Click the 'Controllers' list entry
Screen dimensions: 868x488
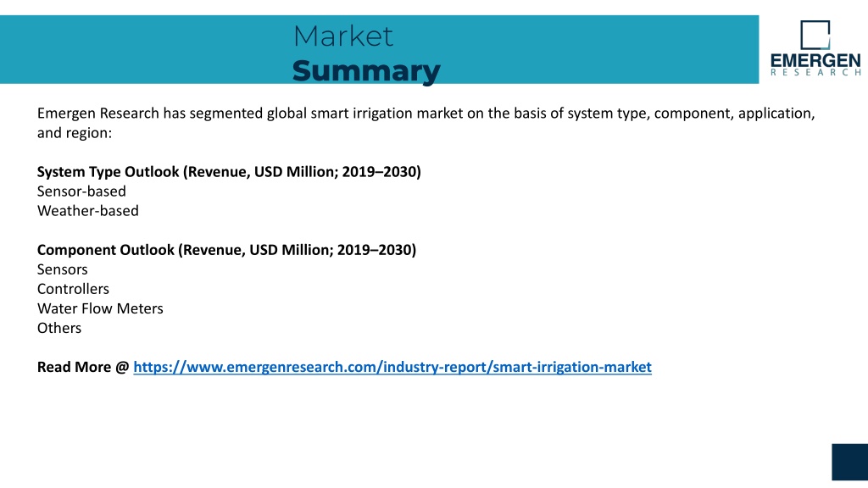73,289
